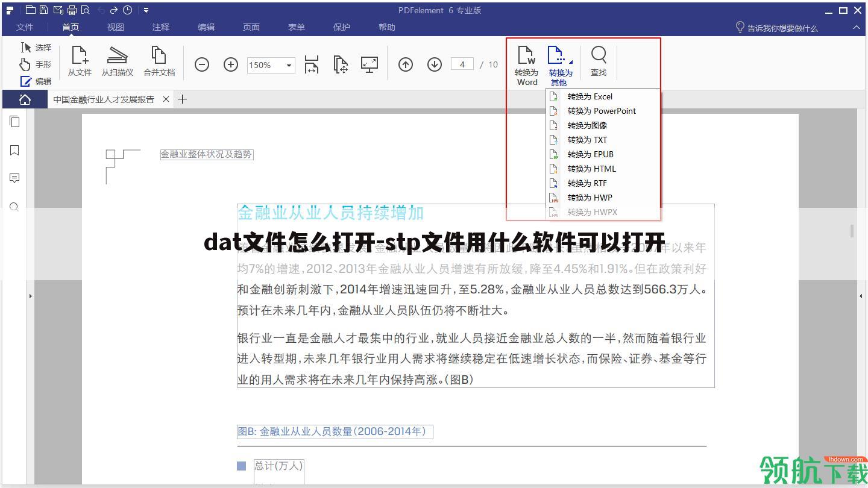This screenshot has width=868, height=488.
Task: Open a new tab with plus
Action: tap(183, 99)
